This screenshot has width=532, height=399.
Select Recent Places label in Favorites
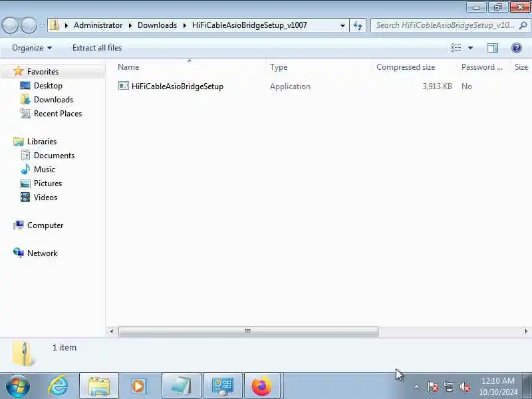(58, 114)
